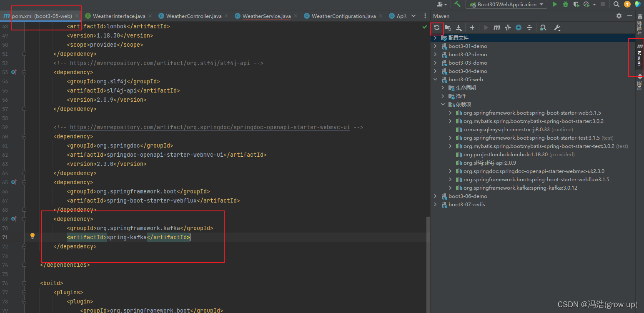Open Maven dependency analyzer icon
644x313 pixels.
point(543,28)
